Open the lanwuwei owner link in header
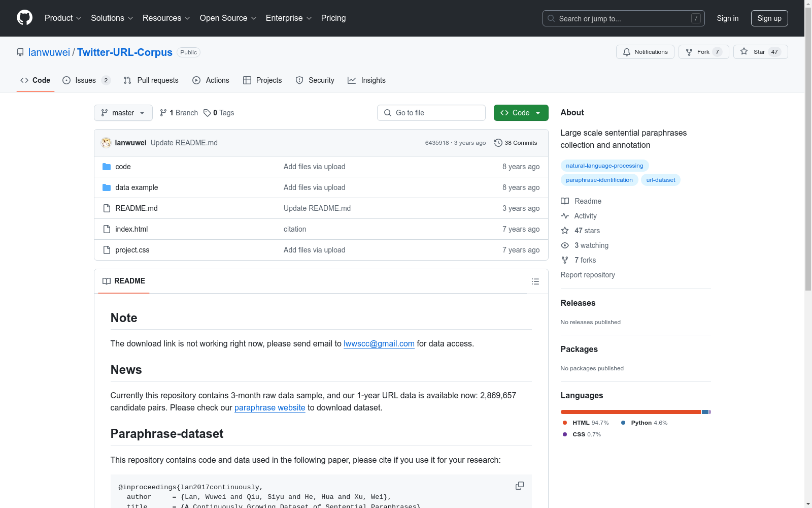This screenshot has width=812, height=508. coord(49,52)
